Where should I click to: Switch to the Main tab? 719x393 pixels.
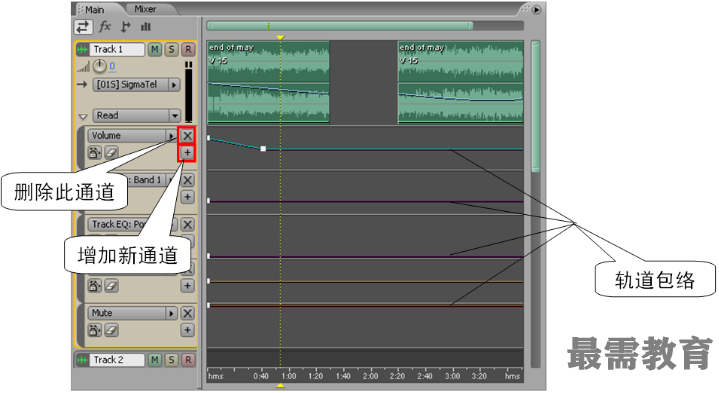[94, 9]
